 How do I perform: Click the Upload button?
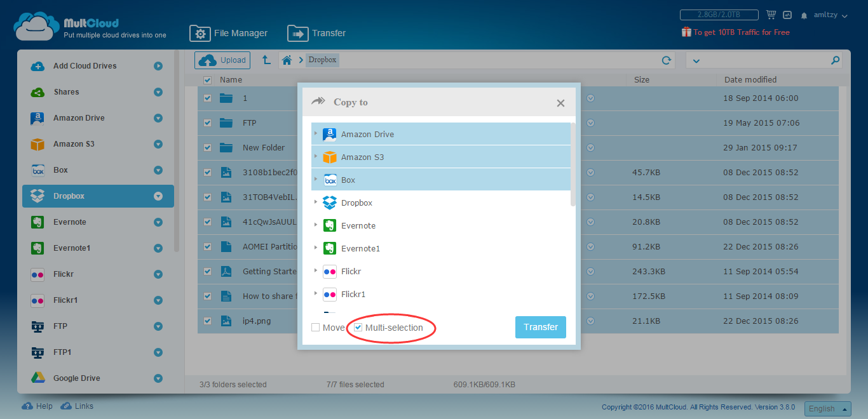[222, 60]
